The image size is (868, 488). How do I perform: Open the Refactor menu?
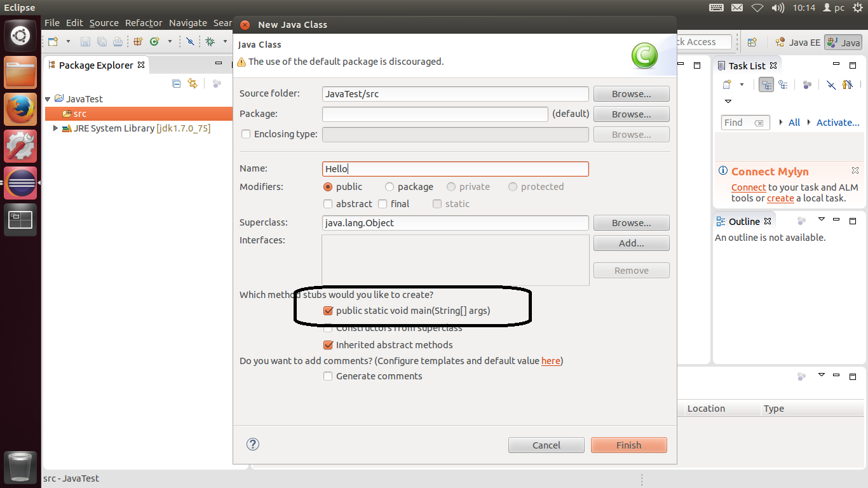(144, 23)
